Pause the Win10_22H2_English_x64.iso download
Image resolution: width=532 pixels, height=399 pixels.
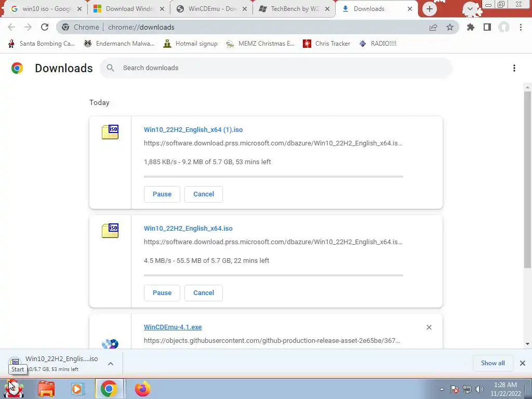point(162,293)
